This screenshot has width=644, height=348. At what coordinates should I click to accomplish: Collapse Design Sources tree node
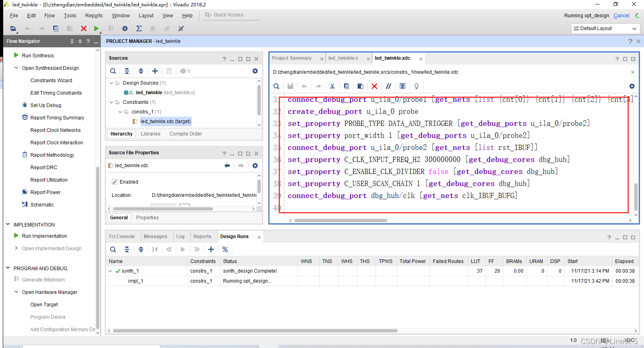[x=111, y=83]
